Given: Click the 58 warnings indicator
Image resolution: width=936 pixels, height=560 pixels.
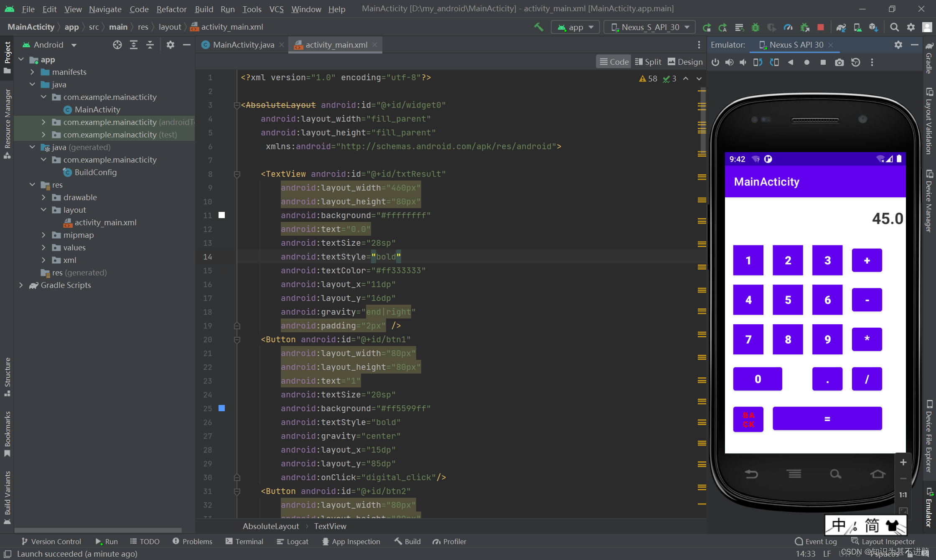Looking at the screenshot, I should [648, 79].
